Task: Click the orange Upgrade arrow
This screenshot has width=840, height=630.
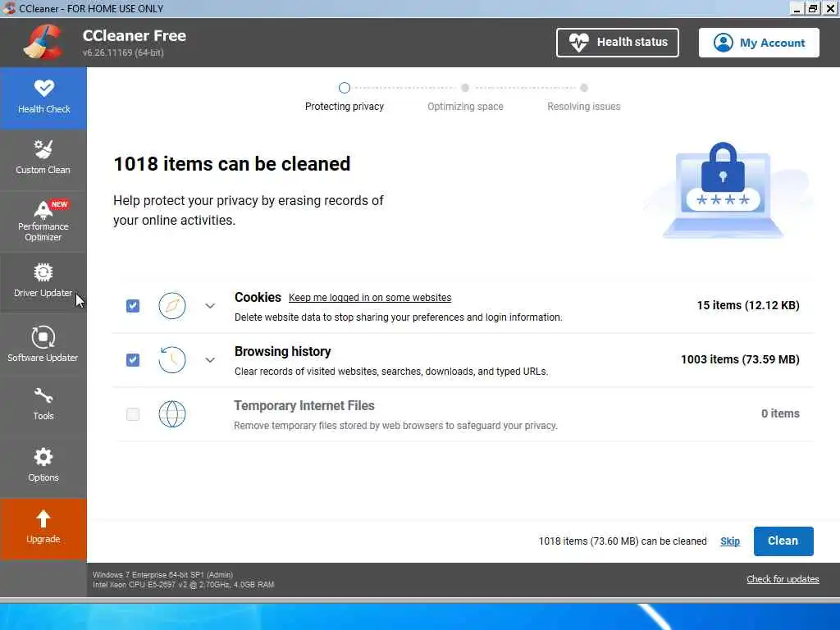Action: 43,518
